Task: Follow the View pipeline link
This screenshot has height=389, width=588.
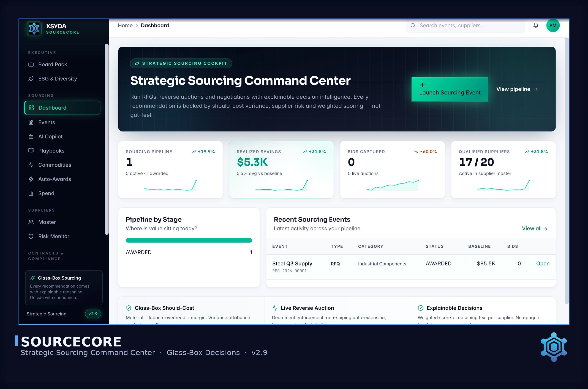Action: (517, 89)
